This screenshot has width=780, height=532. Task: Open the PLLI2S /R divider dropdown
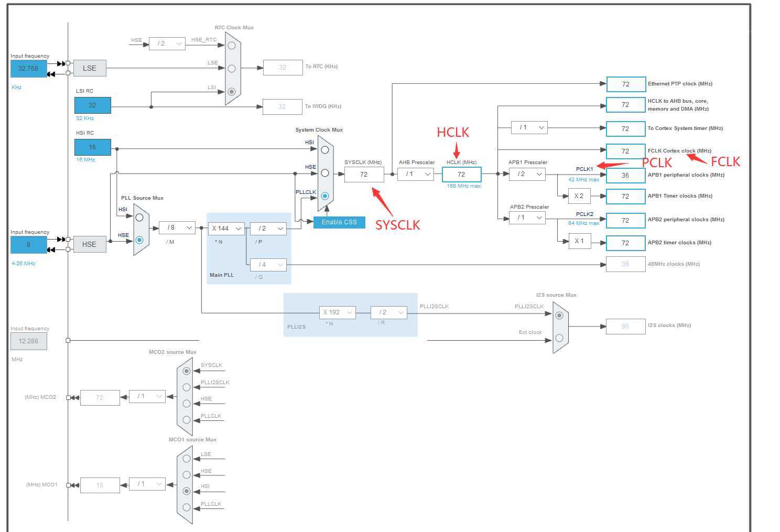[x=389, y=312]
